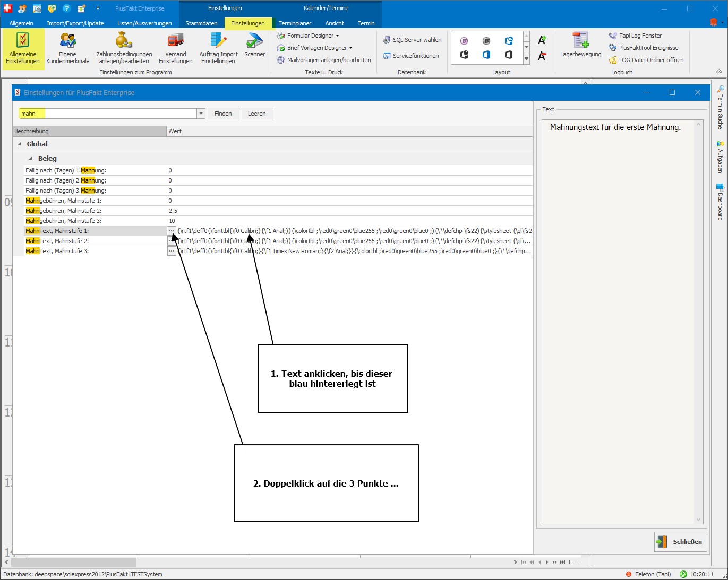
Task: Click the Schließen button
Action: (681, 542)
